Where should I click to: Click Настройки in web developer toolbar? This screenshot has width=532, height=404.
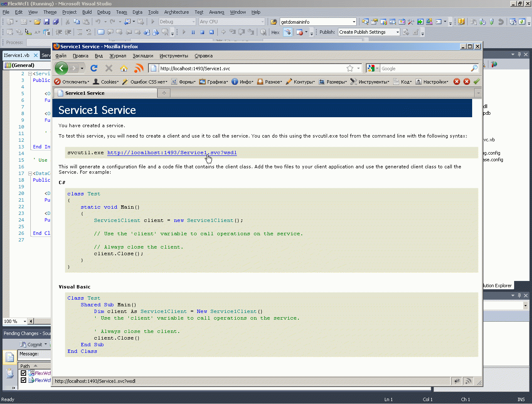click(x=432, y=82)
